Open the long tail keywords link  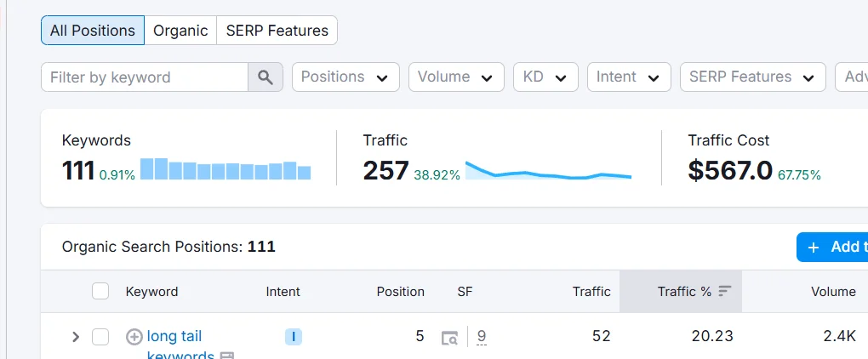pyautogui.click(x=180, y=345)
